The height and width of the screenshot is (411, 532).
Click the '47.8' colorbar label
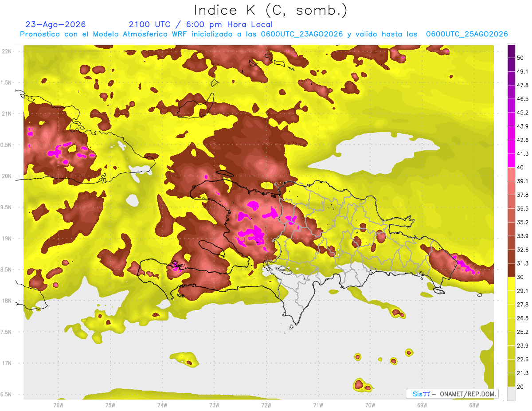523,85
